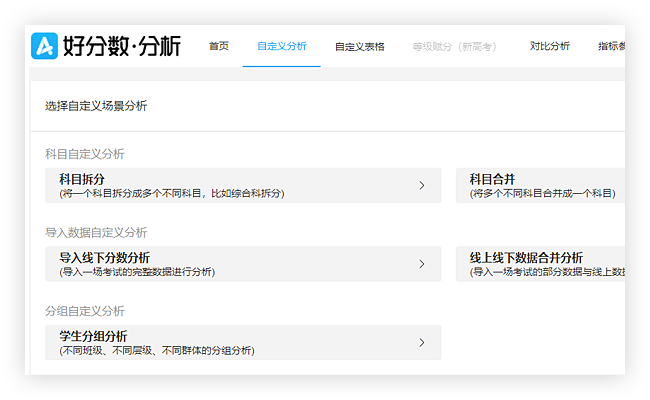
Task: Open the 科目拆分 option card
Action: pos(230,185)
